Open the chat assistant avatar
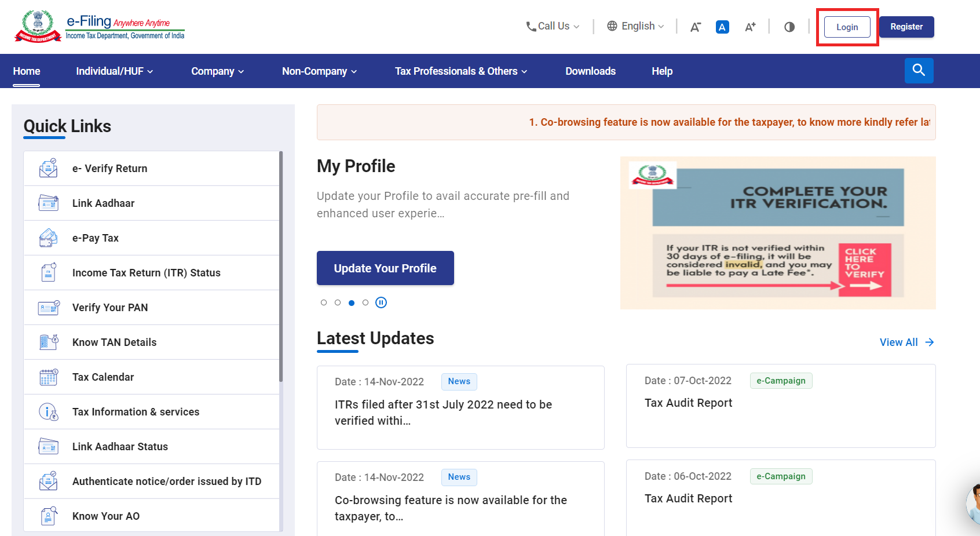 973,504
